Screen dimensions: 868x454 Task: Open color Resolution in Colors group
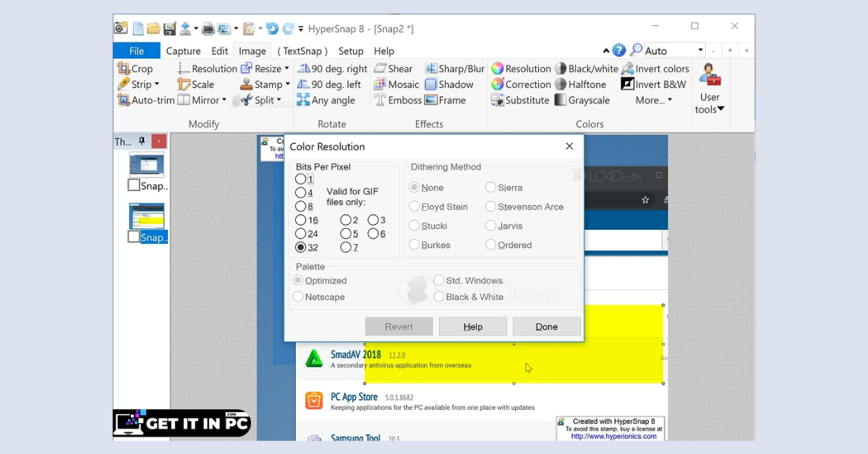(522, 69)
